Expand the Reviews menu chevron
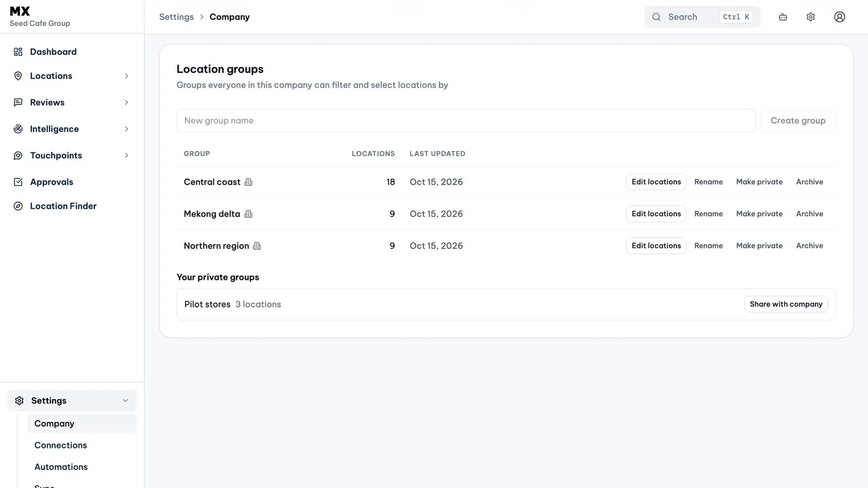868x488 pixels. 126,102
